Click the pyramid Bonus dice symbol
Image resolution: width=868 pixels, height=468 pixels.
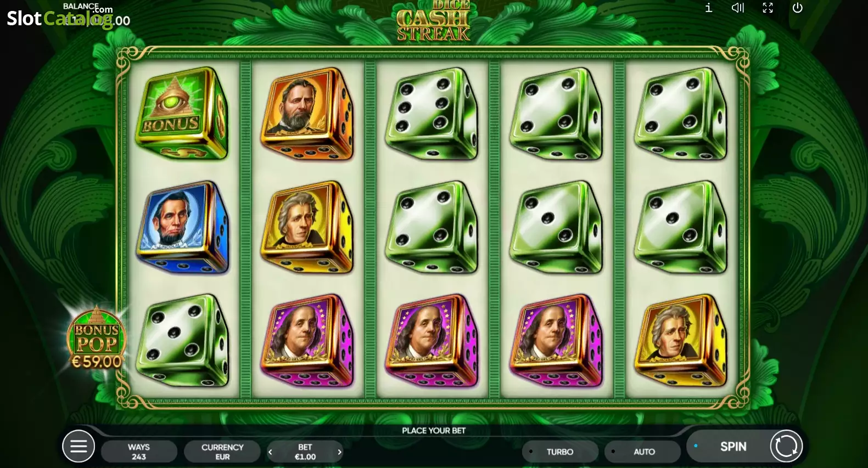[x=182, y=113]
